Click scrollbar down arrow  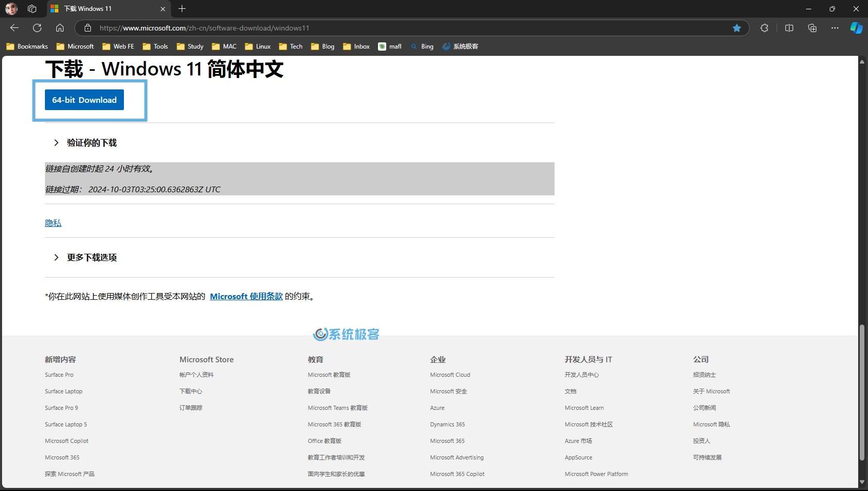tap(861, 482)
